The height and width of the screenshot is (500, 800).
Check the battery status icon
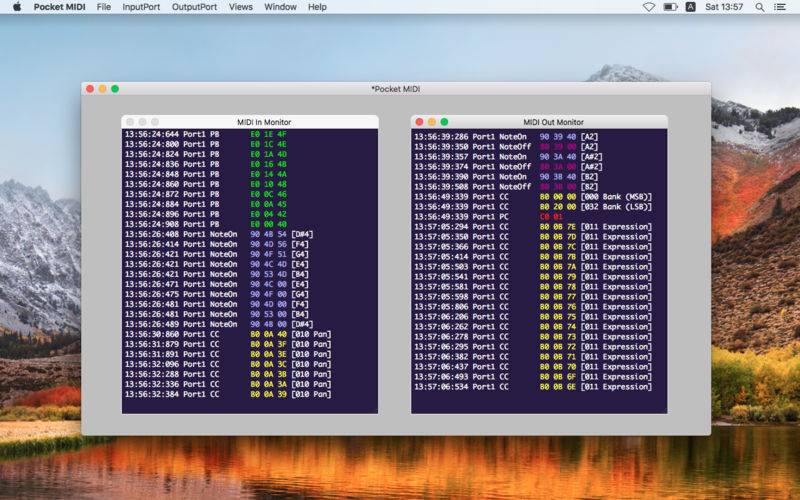[x=670, y=7]
